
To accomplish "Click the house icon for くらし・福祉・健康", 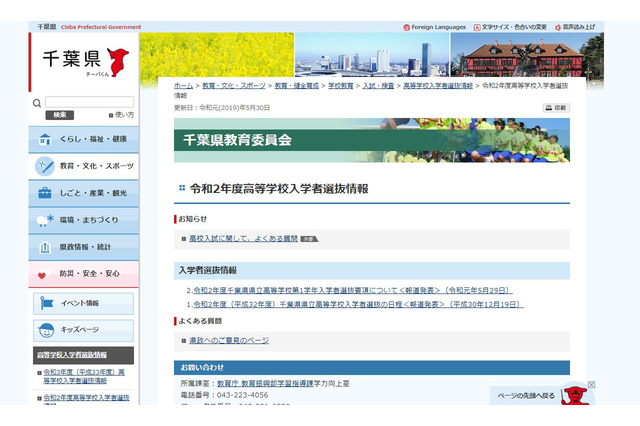I will [x=45, y=139].
